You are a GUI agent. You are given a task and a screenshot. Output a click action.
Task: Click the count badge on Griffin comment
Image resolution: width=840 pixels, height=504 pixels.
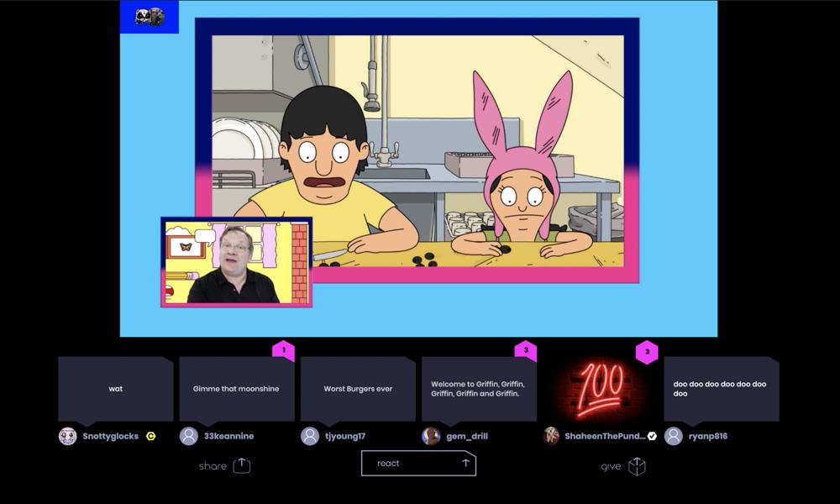click(525, 350)
